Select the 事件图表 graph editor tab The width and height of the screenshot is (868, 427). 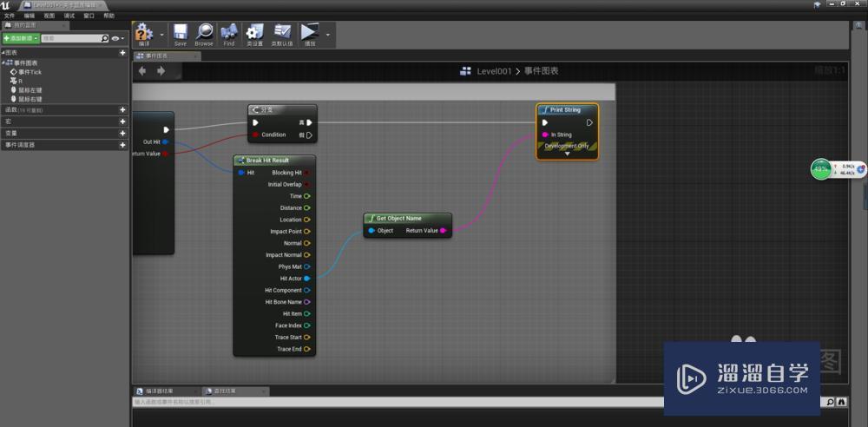(166, 56)
